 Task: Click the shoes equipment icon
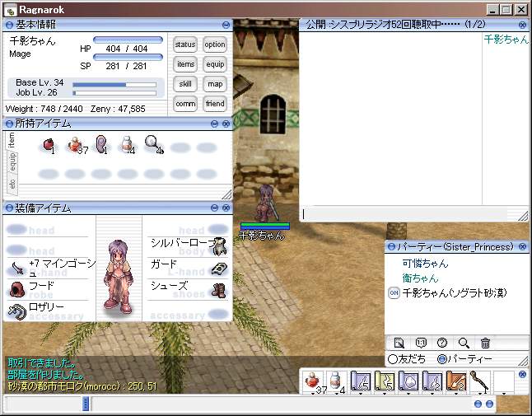point(219,291)
